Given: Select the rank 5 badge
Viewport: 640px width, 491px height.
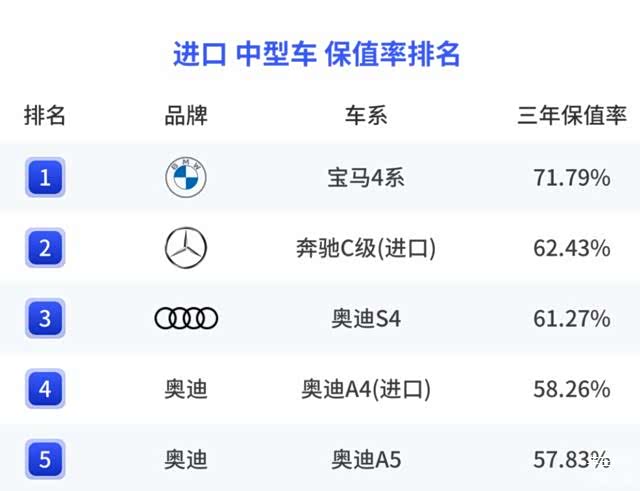Looking at the screenshot, I should click(x=45, y=459).
